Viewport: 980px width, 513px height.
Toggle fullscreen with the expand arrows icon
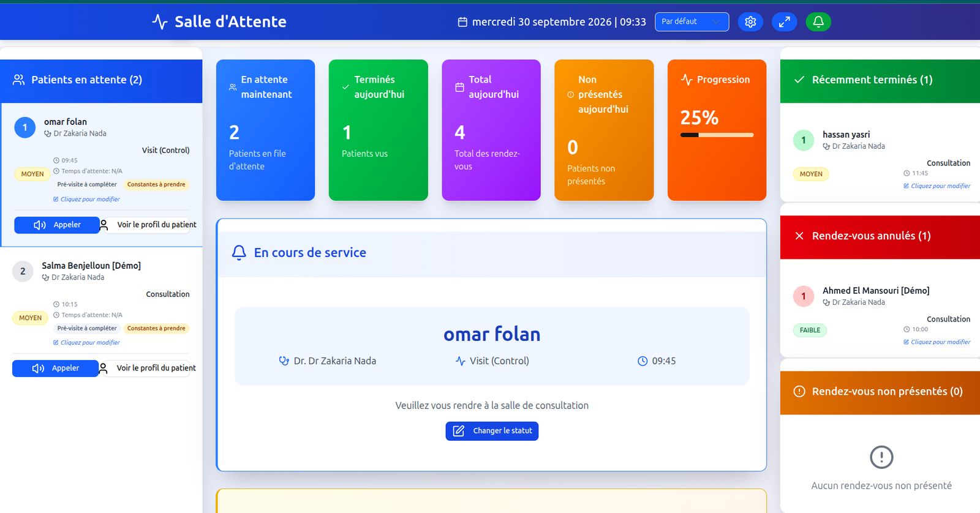point(784,22)
